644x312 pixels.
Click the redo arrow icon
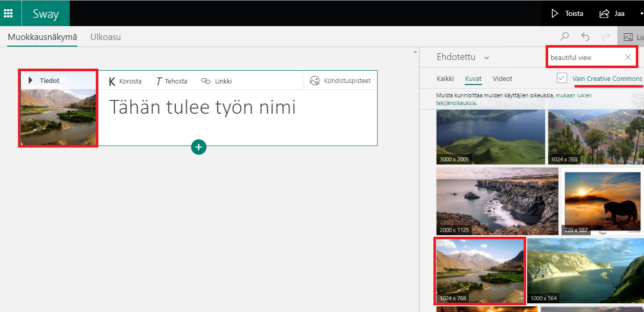[606, 37]
